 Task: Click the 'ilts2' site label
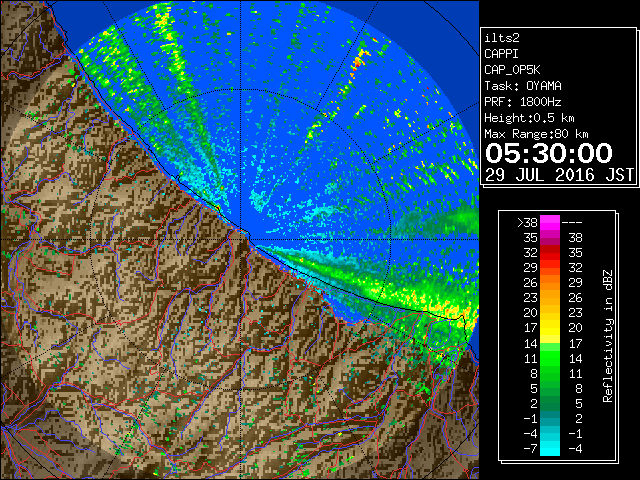pos(502,38)
